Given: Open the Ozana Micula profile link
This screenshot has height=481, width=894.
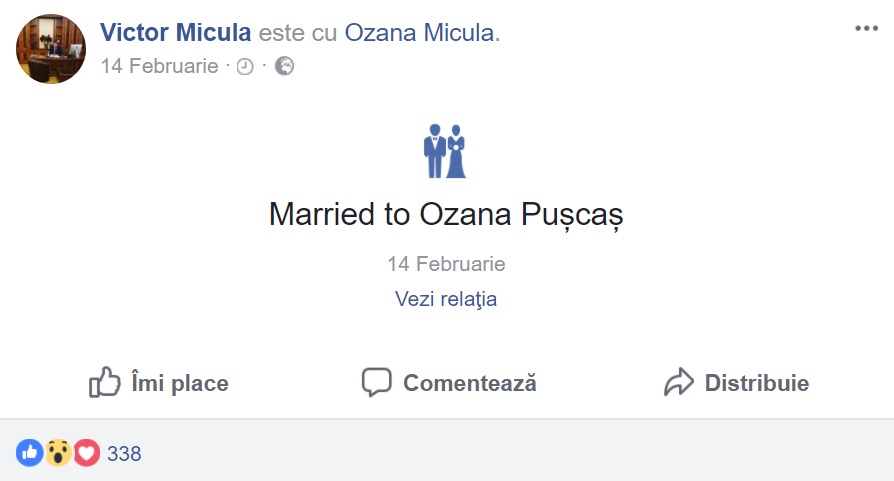Looking at the screenshot, I should click(x=419, y=33).
